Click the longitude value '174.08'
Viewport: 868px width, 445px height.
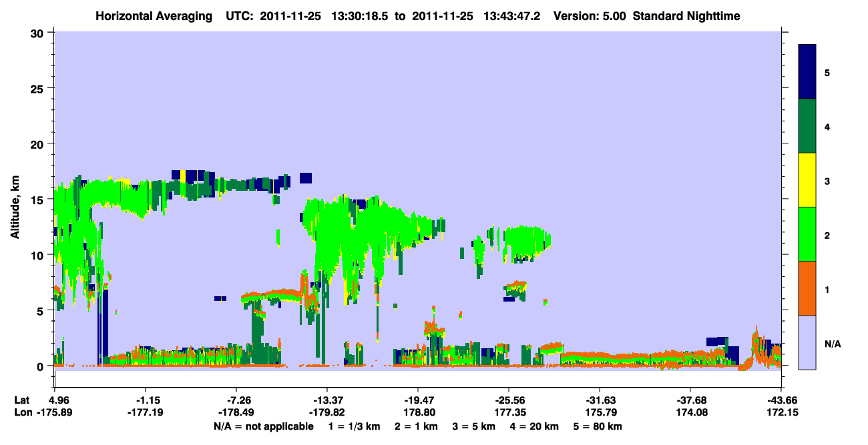[693, 413]
